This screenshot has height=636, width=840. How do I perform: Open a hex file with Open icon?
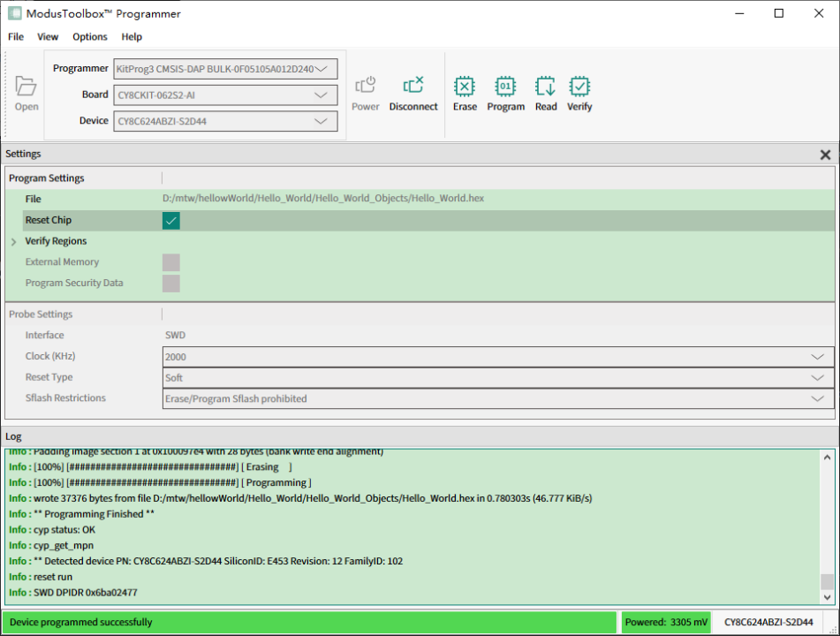26,94
